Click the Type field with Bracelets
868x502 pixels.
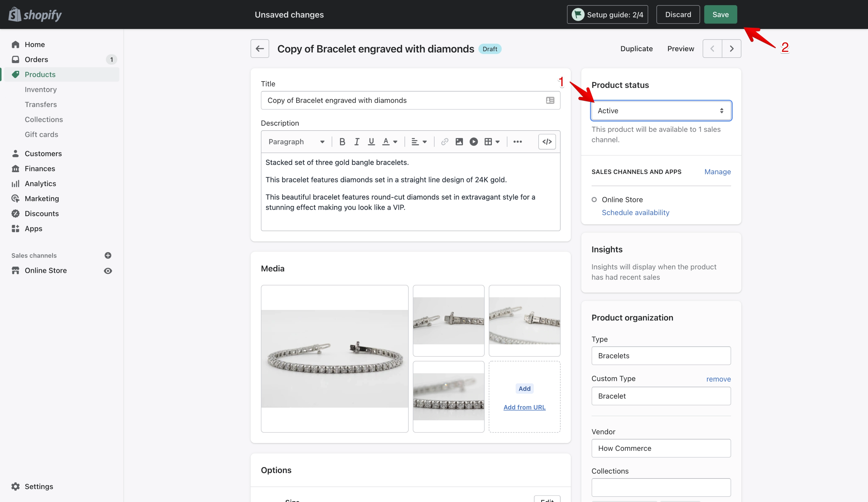[x=661, y=355]
